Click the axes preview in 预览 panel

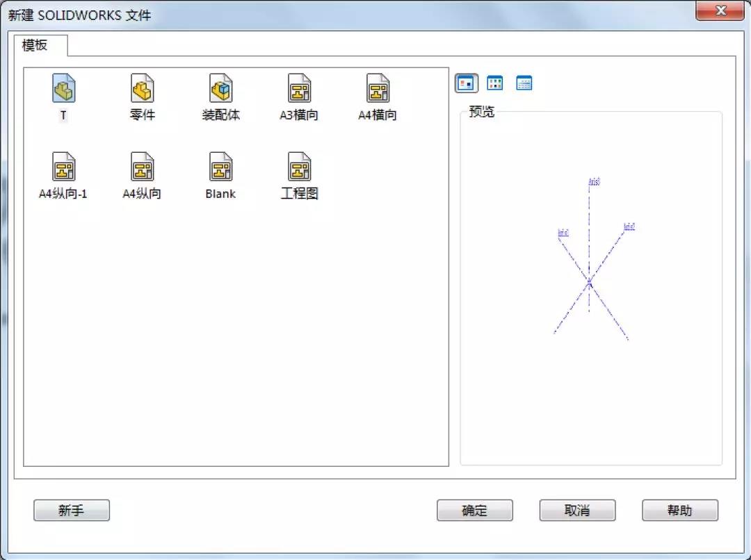coord(591,281)
